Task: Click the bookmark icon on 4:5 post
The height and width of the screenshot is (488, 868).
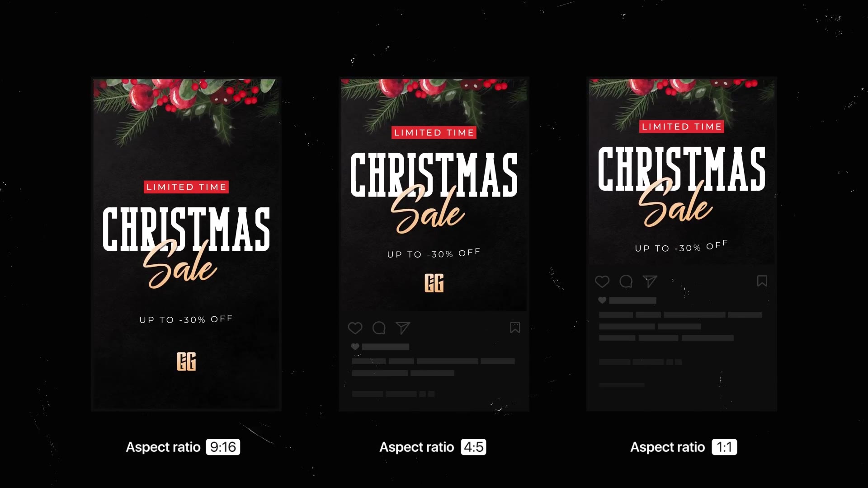Action: pos(514,328)
